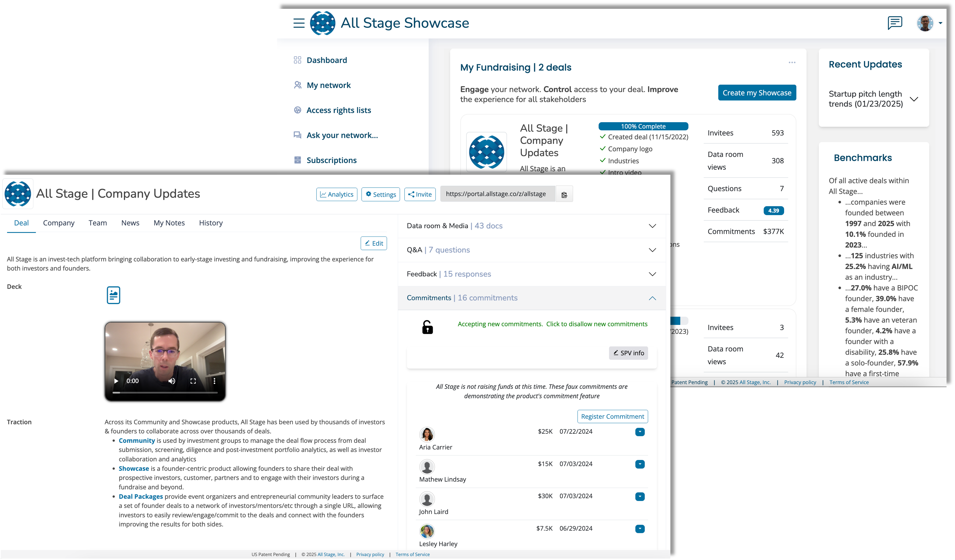Open My network in the sidebar
Image resolution: width=955 pixels, height=560 pixels.
(329, 85)
